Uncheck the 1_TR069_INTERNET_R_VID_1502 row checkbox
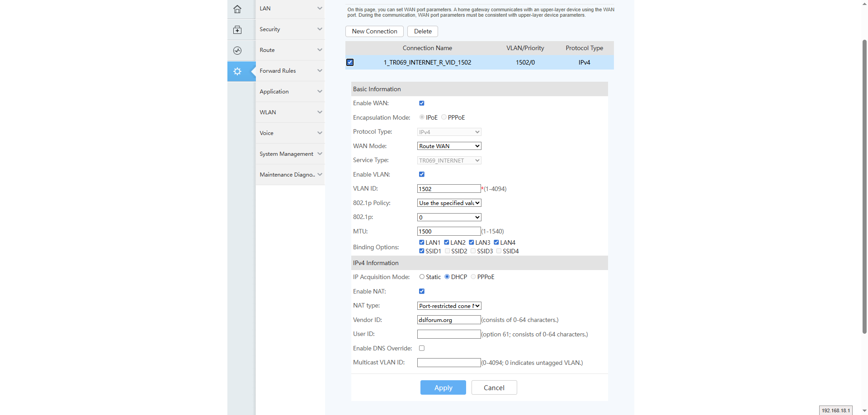 click(x=350, y=62)
